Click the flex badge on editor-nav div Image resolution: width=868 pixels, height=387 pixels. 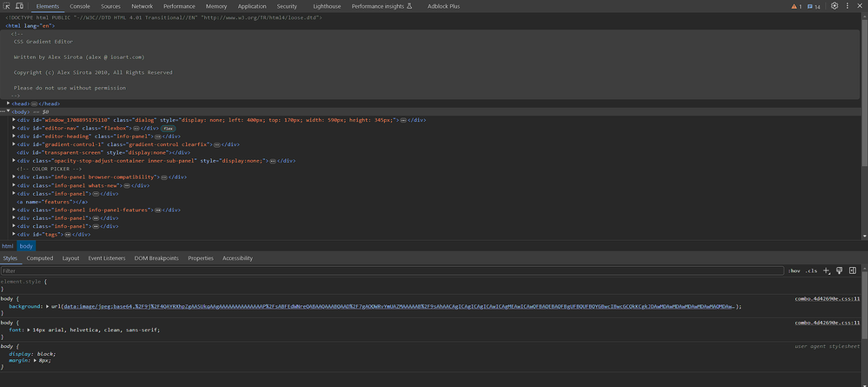click(x=169, y=128)
